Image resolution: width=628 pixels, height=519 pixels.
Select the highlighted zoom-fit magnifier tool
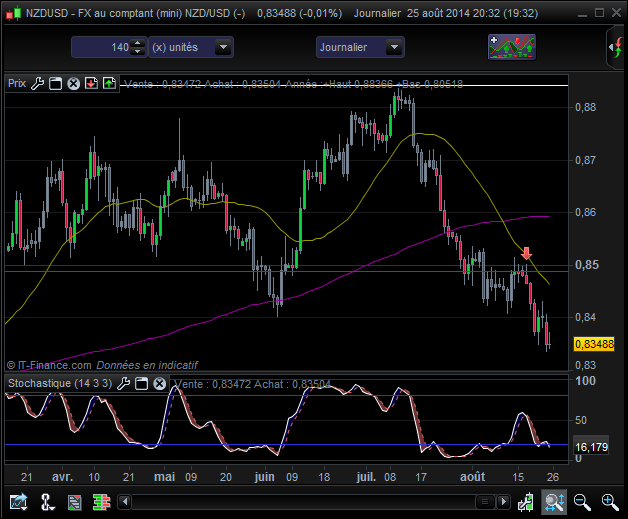point(554,502)
